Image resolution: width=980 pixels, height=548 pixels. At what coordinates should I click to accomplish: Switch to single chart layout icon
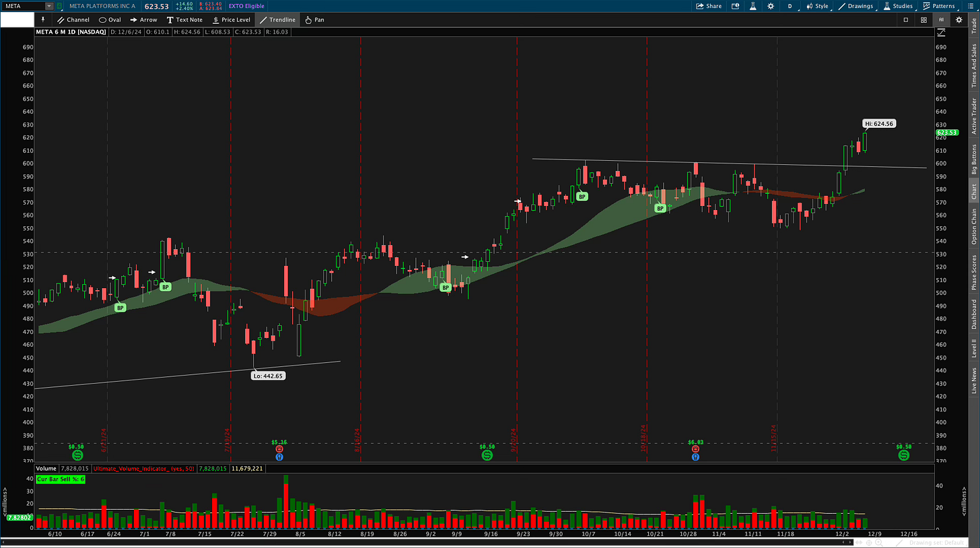click(907, 20)
